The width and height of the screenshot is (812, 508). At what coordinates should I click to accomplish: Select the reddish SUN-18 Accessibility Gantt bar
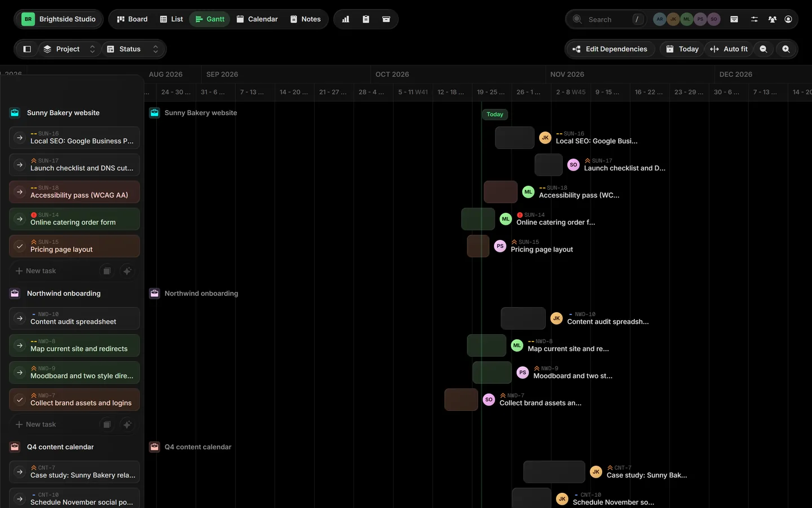(x=501, y=192)
